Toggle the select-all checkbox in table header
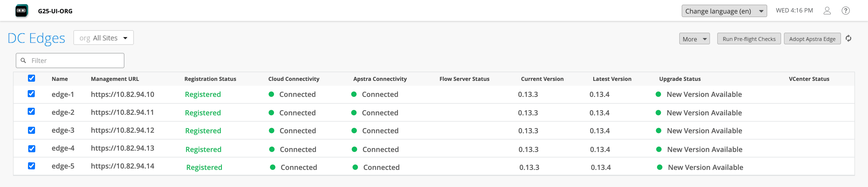The image size is (868, 187). tap(31, 78)
